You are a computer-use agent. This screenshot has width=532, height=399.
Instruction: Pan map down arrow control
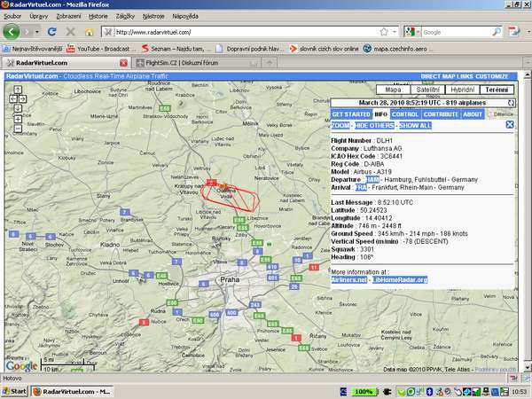pyautogui.click(x=18, y=108)
